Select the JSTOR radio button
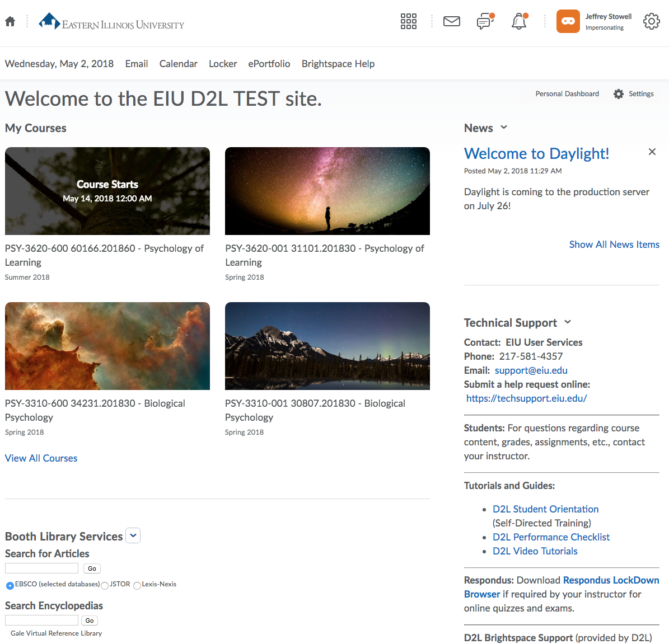This screenshot has height=644, width=669. click(x=105, y=586)
